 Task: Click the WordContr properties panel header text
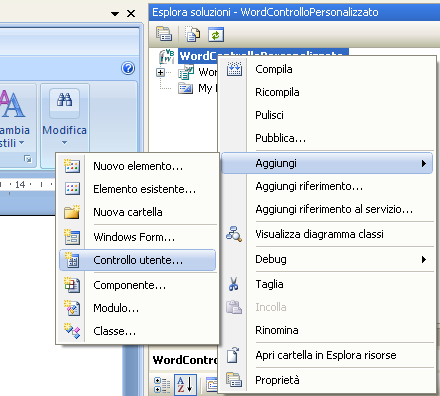(x=184, y=360)
